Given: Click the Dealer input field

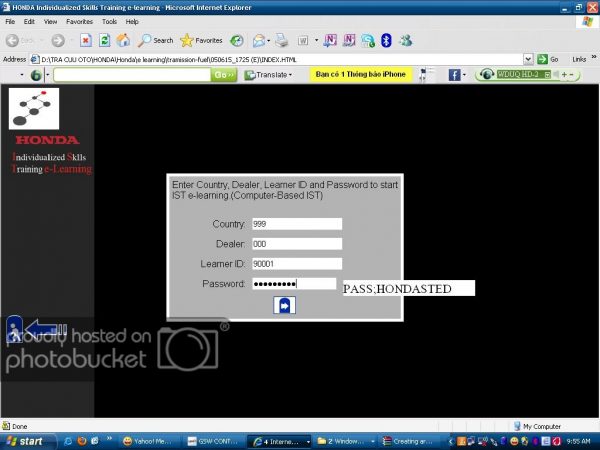Looking at the screenshot, I should (x=297, y=244).
